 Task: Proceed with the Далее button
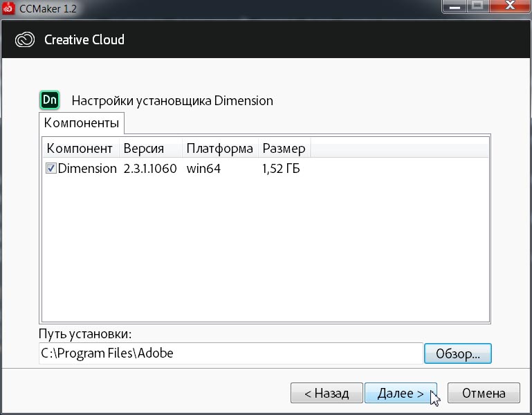(401, 393)
